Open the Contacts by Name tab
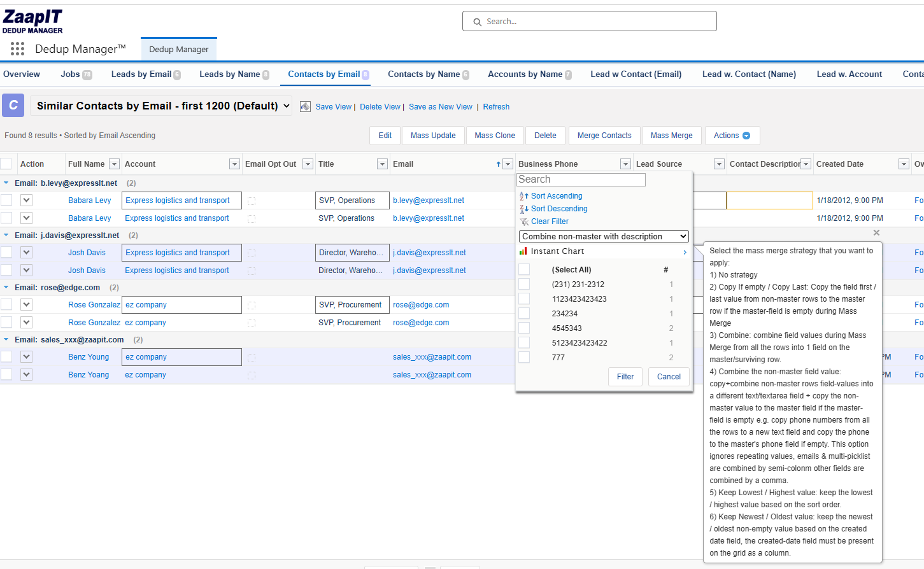The image size is (924, 569). pos(429,74)
